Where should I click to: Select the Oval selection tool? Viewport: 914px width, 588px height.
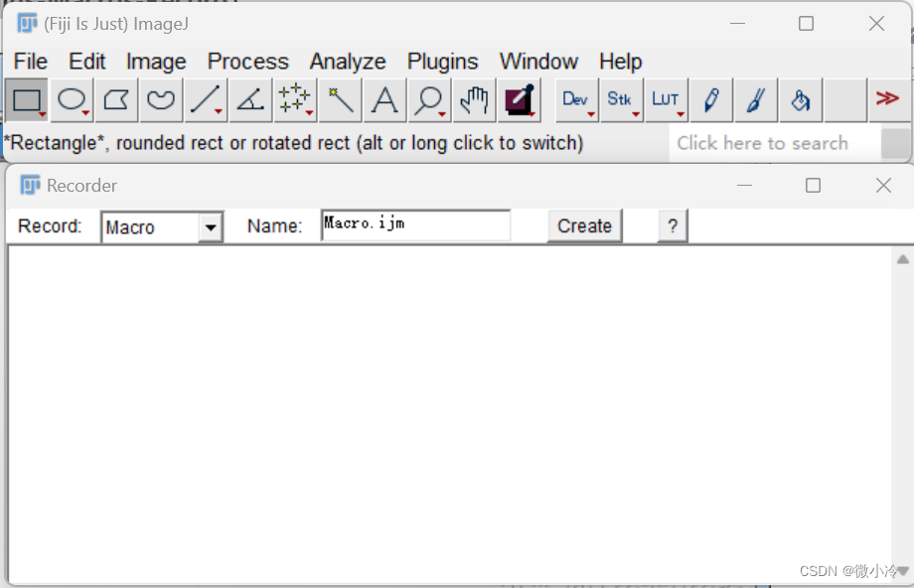click(x=72, y=99)
